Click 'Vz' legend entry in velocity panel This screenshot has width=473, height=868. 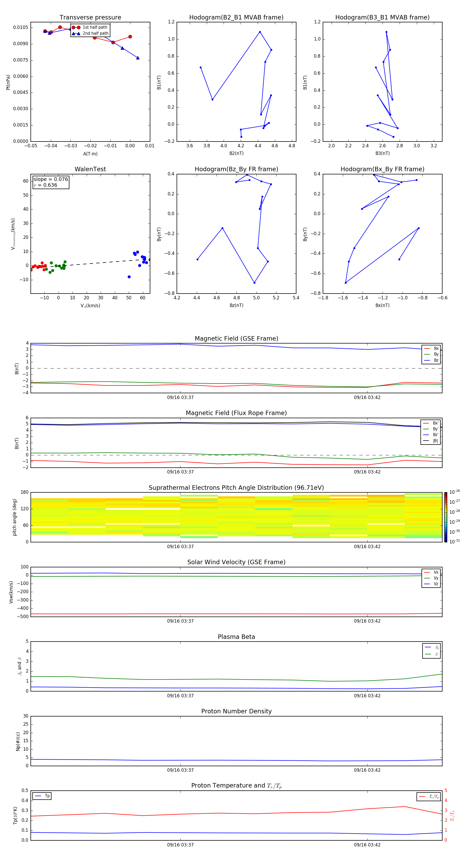(431, 584)
